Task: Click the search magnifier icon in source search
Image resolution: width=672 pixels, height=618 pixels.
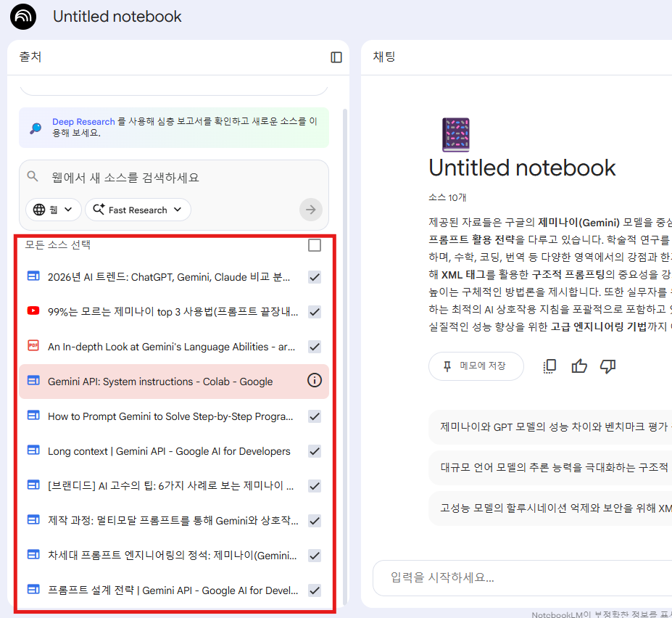Action: (33, 176)
